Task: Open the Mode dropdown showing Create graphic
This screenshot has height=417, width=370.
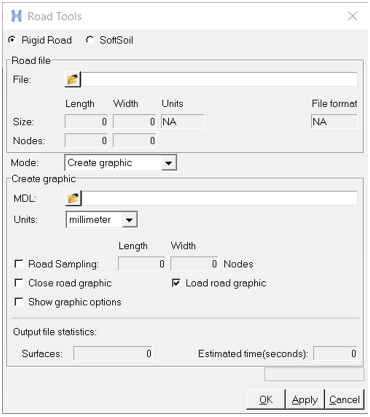Action: [x=120, y=163]
